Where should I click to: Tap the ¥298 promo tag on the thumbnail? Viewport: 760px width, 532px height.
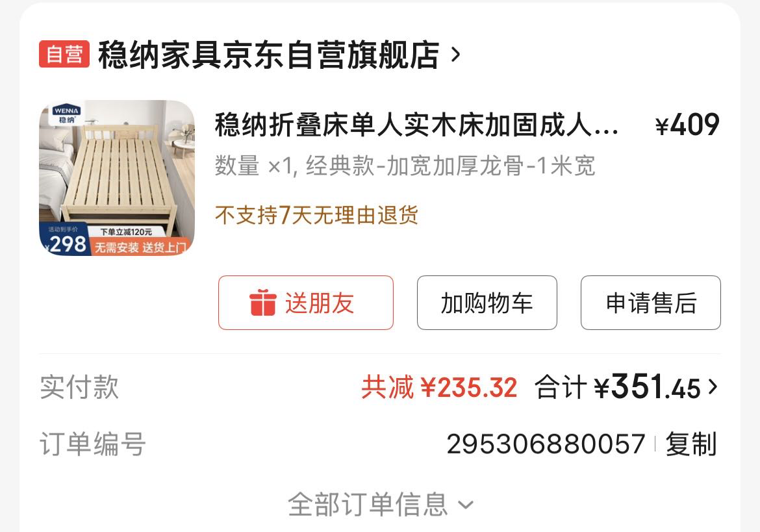pos(66,241)
